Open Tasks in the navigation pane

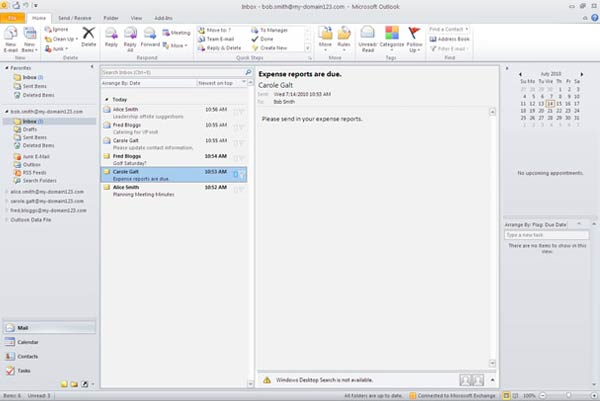pyautogui.click(x=50, y=370)
